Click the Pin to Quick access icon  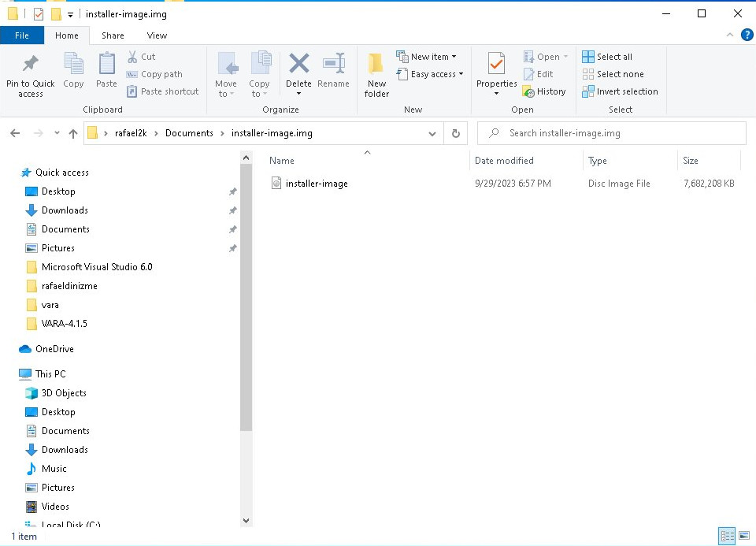(x=31, y=64)
